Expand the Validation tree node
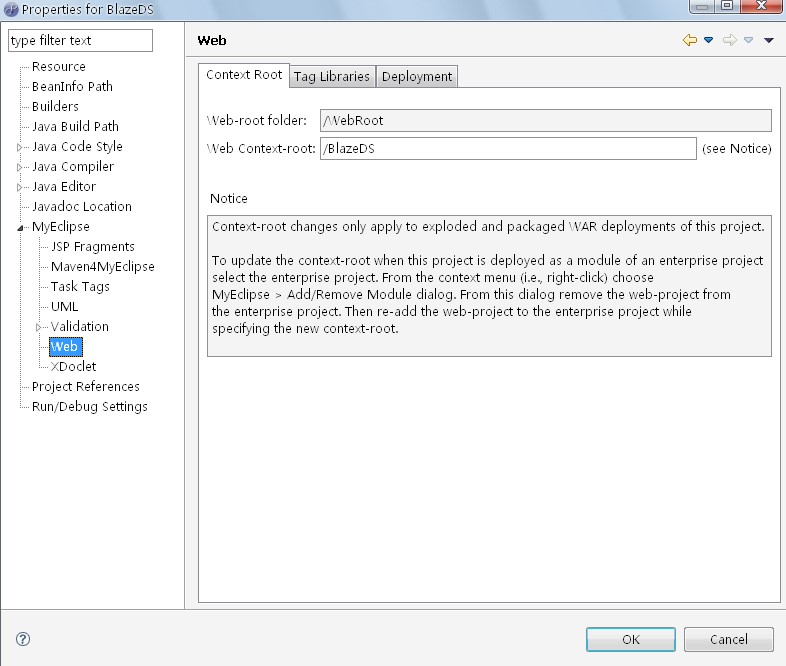786x666 pixels. click(39, 328)
